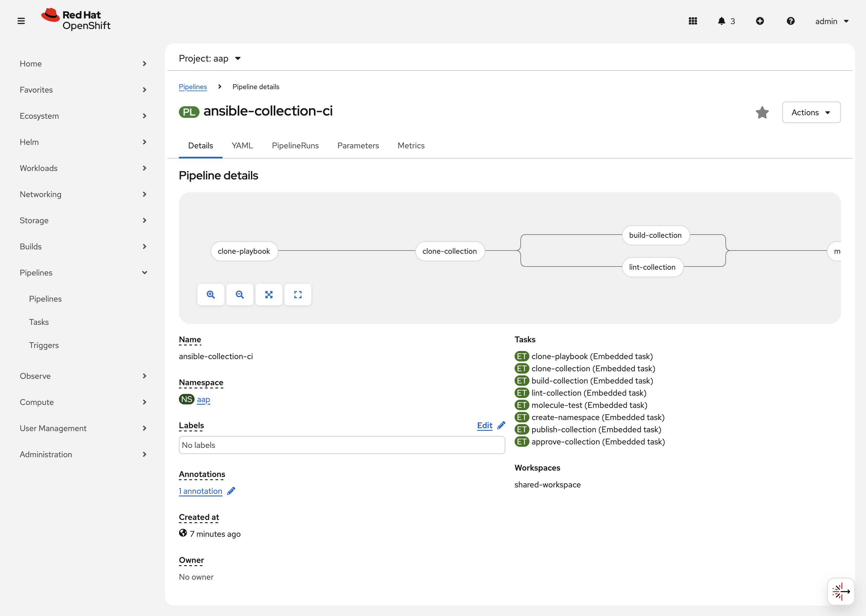The image size is (866, 616).
Task: Open the help menu
Action: [790, 21]
